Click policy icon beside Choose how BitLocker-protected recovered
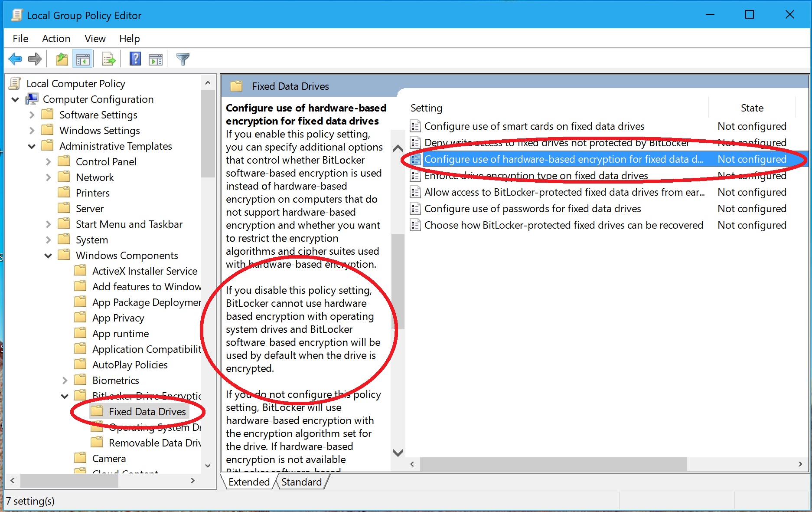The image size is (812, 512). click(x=415, y=225)
